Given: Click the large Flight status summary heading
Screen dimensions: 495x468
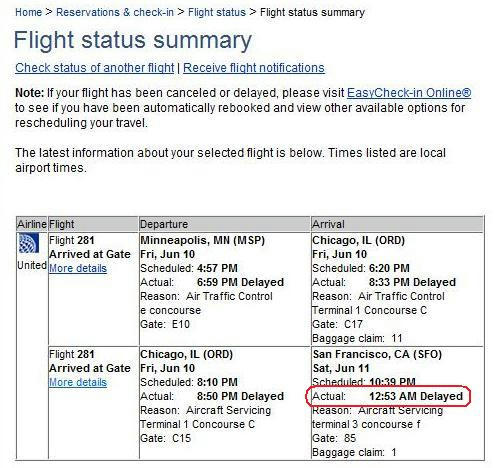Looking at the screenshot, I should [133, 40].
